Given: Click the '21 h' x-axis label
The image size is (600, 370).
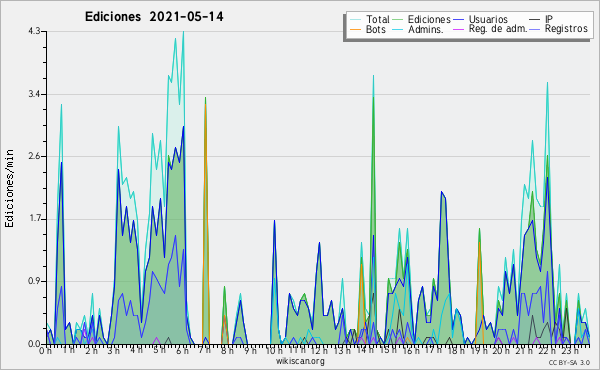Looking at the screenshot, I should coord(523,351).
